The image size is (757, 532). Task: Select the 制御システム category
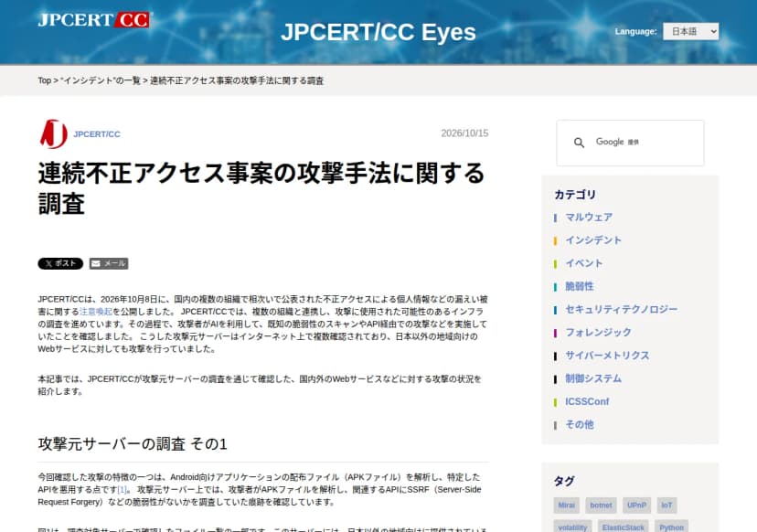593,378
